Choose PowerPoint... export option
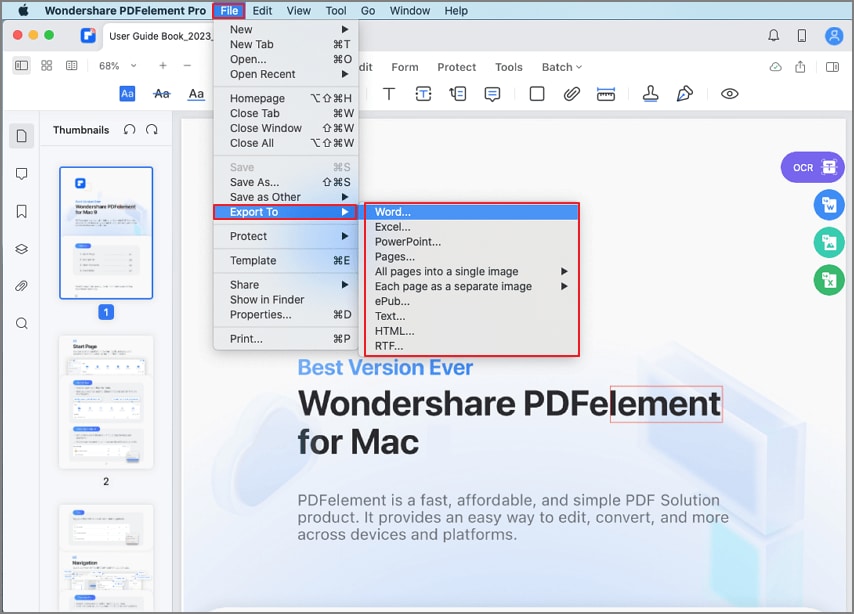Image resolution: width=854 pixels, height=614 pixels. coord(471,241)
